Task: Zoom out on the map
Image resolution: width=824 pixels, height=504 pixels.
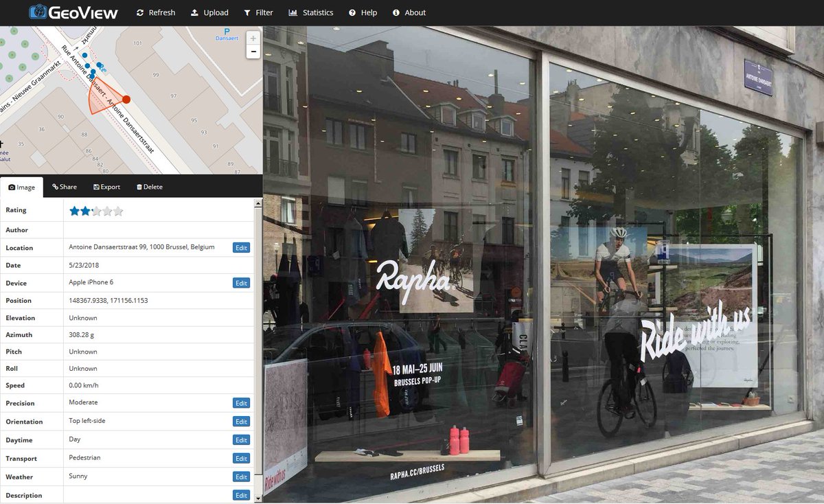Action: [253, 51]
